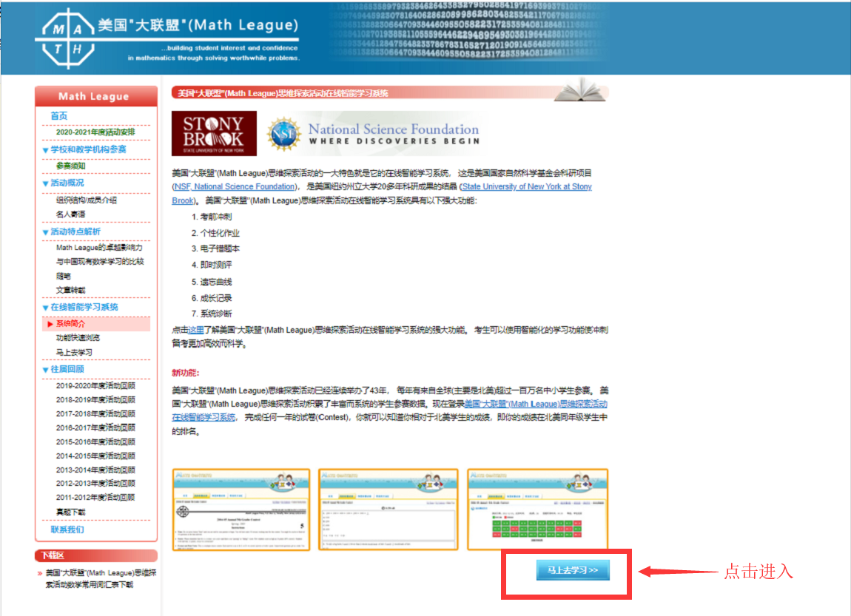Click the Stony Brook University logo
Image resolution: width=851 pixels, height=616 pixels.
(x=214, y=133)
